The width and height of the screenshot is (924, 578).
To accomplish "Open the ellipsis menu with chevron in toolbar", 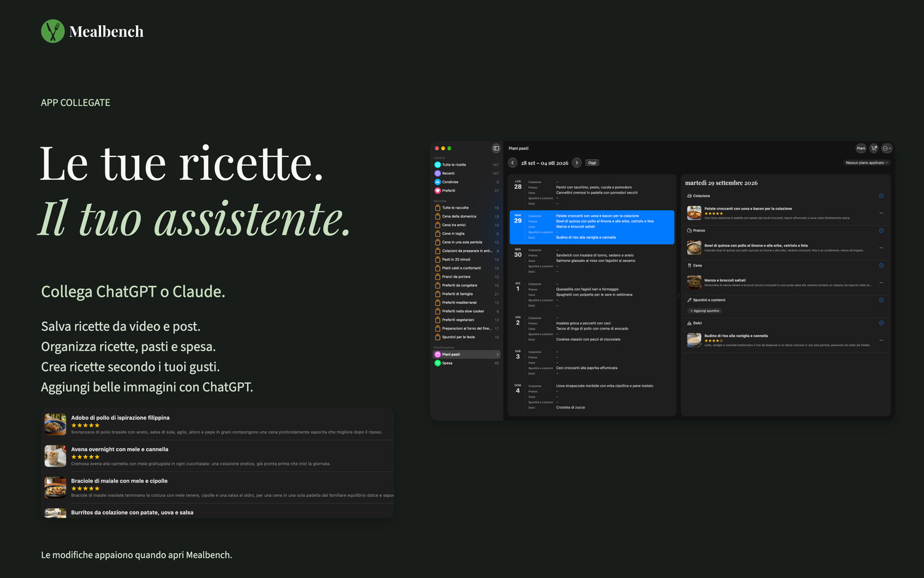I will 887,149.
